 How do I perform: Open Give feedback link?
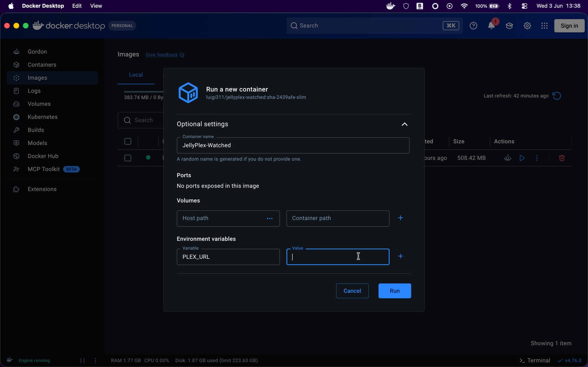click(165, 55)
